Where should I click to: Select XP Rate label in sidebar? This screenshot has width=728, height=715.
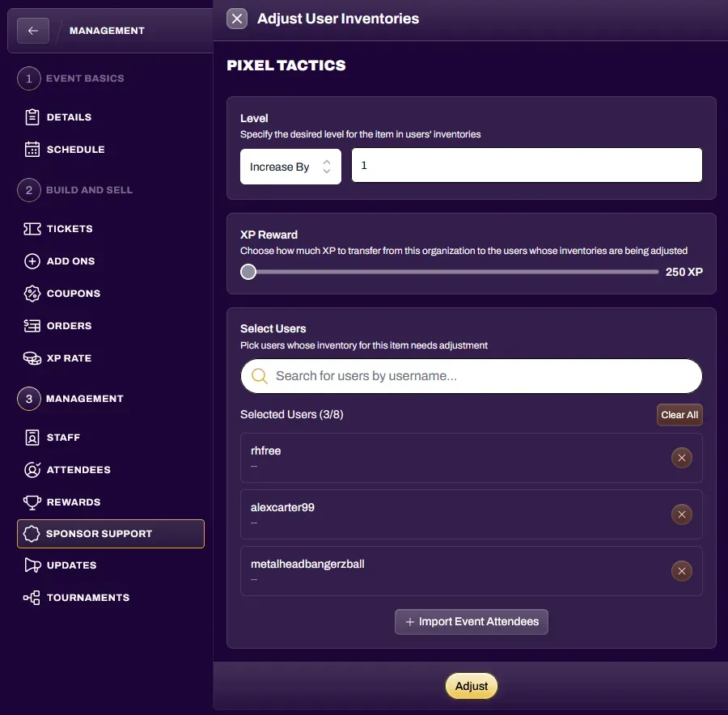(70, 358)
